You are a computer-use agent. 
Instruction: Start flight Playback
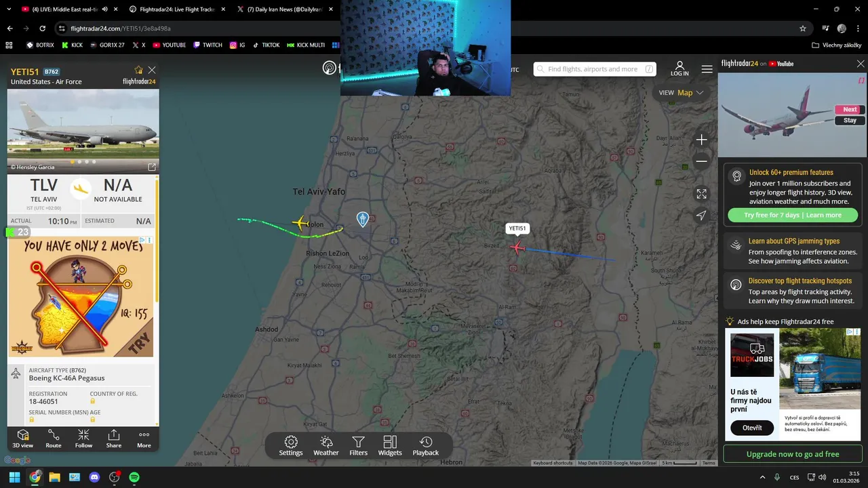(426, 446)
